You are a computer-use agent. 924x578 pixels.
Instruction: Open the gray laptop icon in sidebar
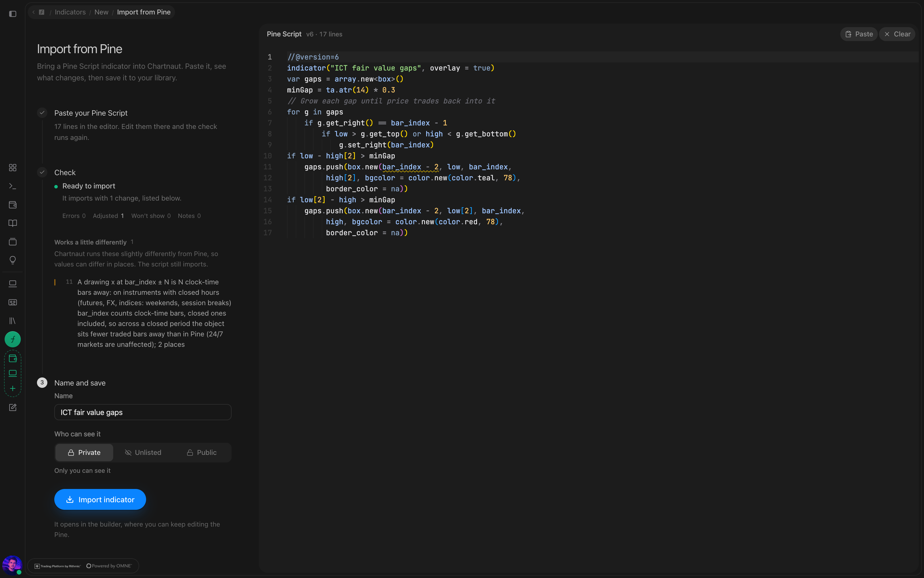click(x=13, y=284)
